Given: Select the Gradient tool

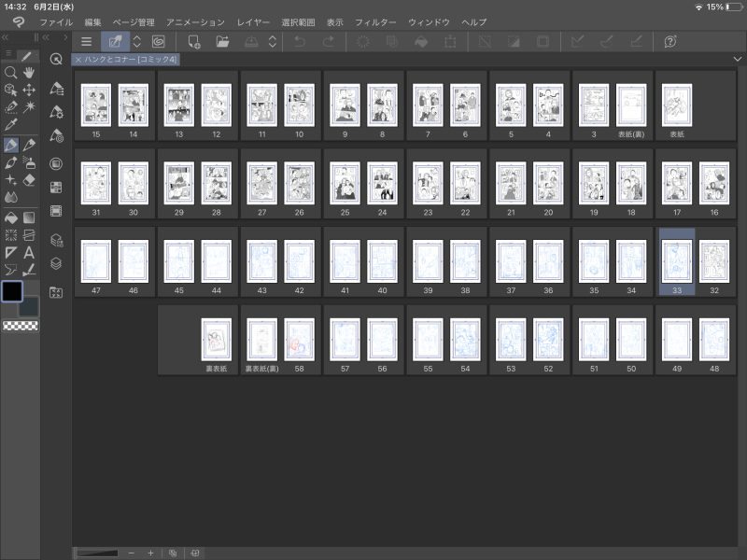Looking at the screenshot, I should pos(29,218).
